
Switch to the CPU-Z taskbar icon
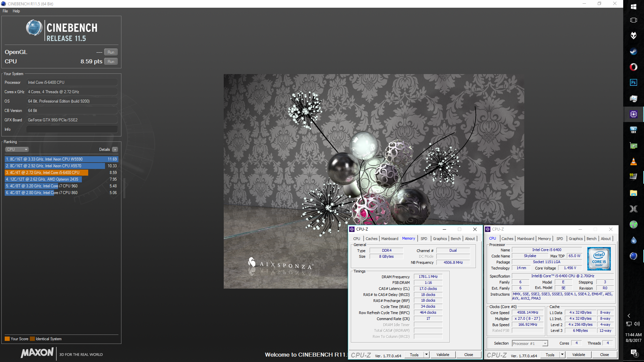633,114
